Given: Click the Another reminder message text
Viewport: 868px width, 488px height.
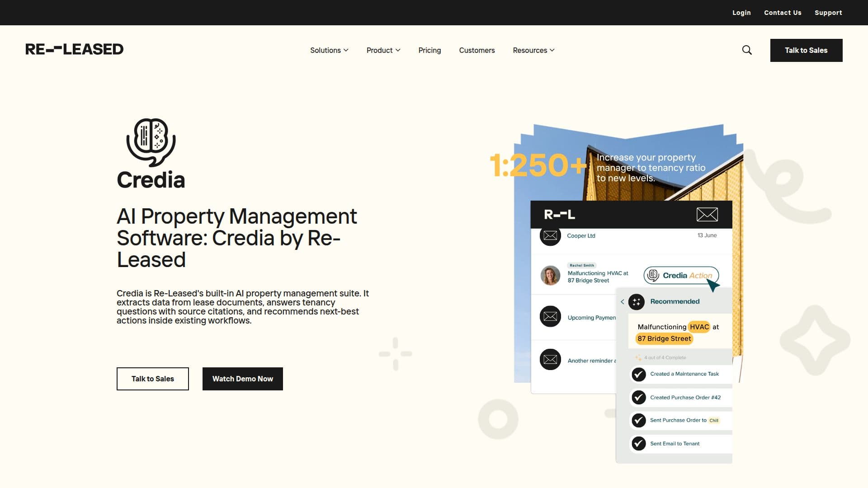Looking at the screenshot, I should (591, 361).
